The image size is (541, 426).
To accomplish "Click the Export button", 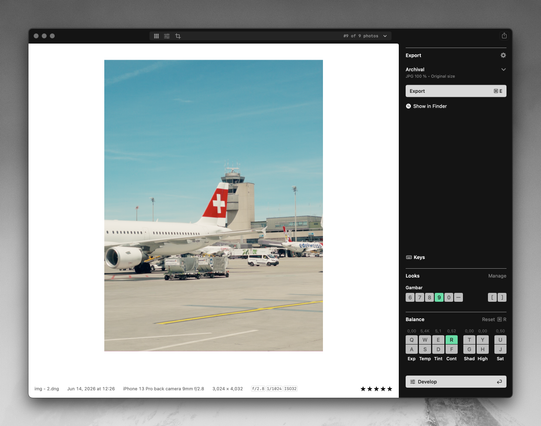I will 456,91.
